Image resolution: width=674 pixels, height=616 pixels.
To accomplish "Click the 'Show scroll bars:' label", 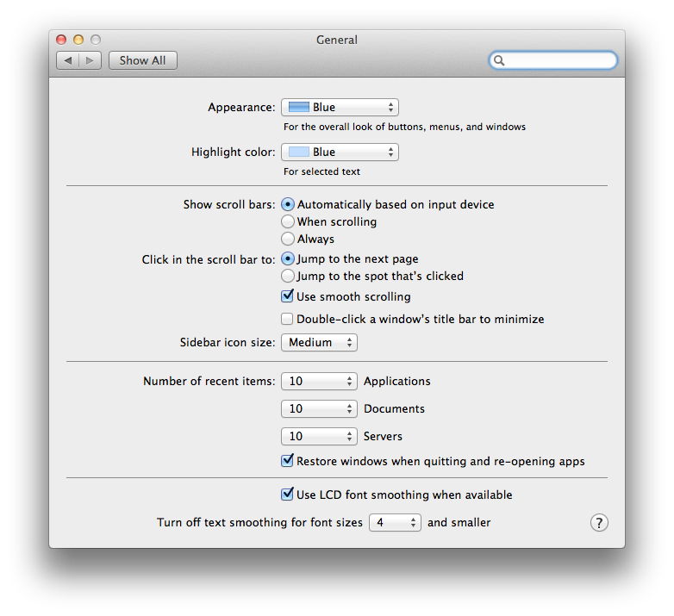I will (229, 204).
